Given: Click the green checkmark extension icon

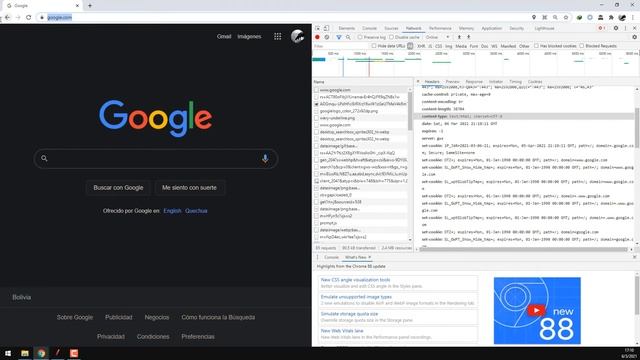Looking at the screenshot, I should (x=579, y=17).
